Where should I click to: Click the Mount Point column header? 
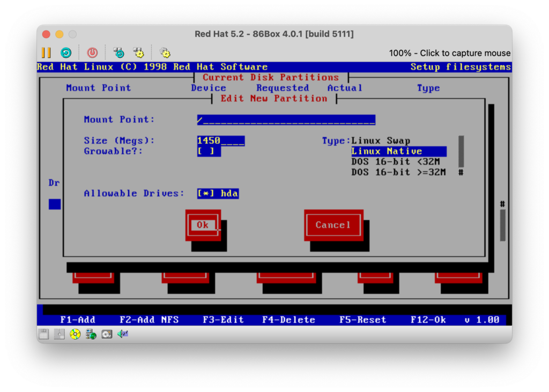(x=99, y=88)
